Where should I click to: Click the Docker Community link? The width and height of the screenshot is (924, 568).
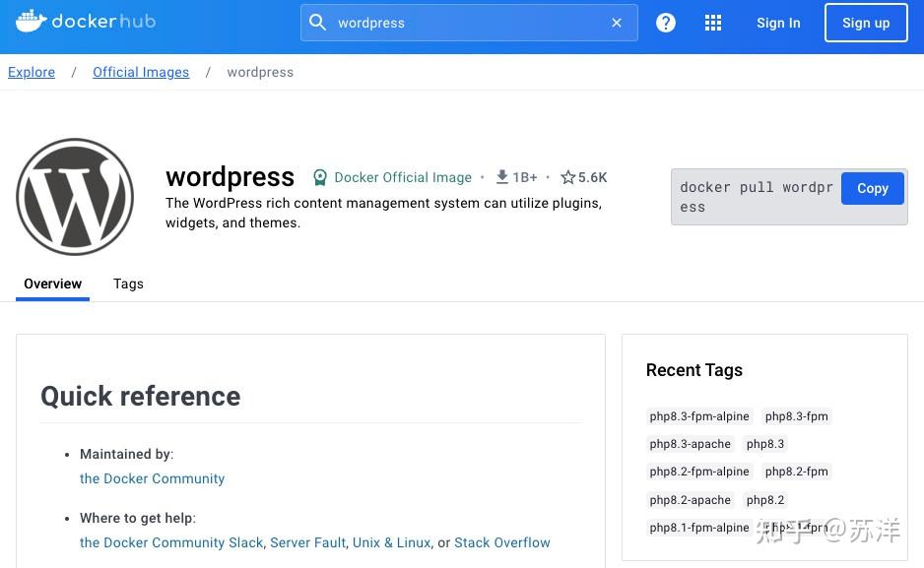pyautogui.click(x=152, y=478)
